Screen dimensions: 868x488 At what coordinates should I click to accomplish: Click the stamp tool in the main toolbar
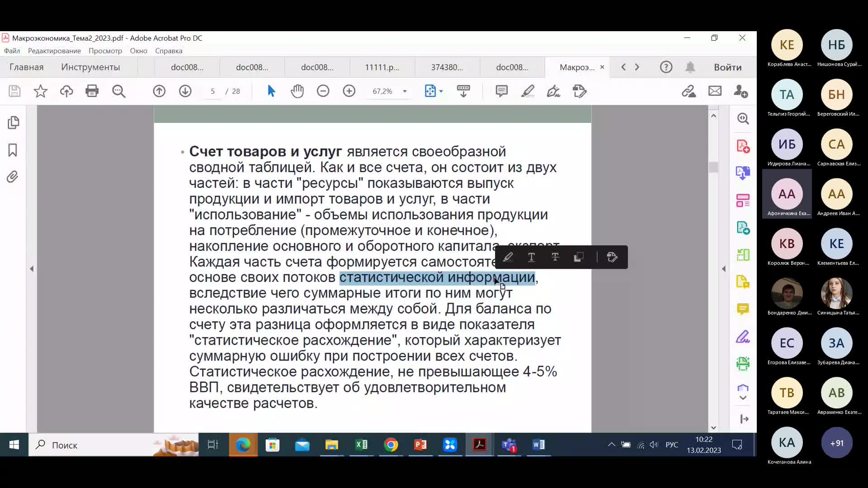pyautogui.click(x=580, y=91)
